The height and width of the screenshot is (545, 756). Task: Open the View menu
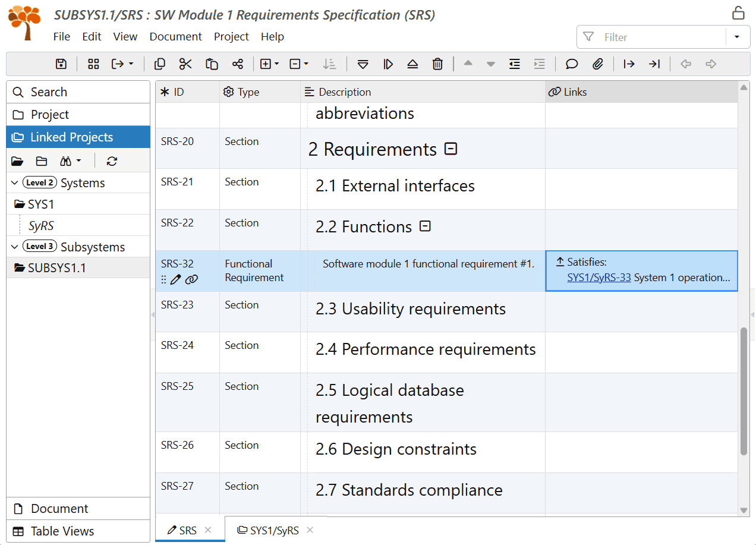tap(125, 36)
